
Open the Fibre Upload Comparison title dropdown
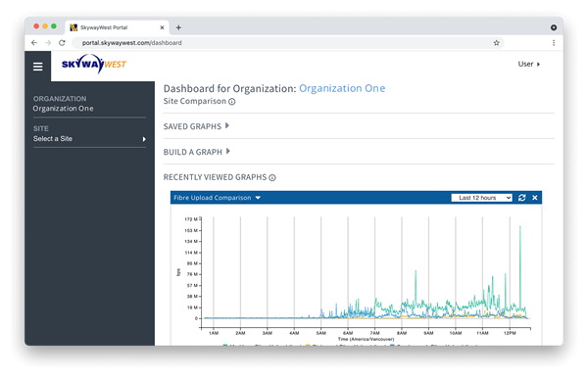(218, 198)
